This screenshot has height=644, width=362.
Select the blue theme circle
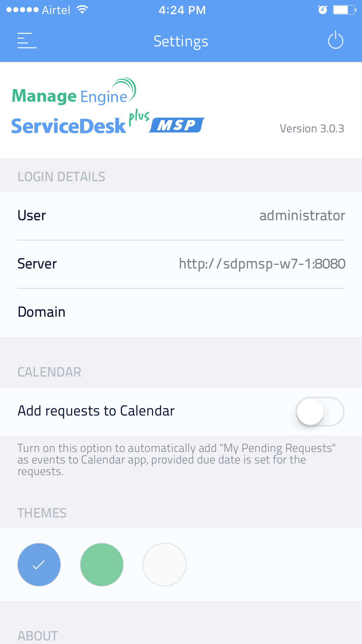point(39,565)
